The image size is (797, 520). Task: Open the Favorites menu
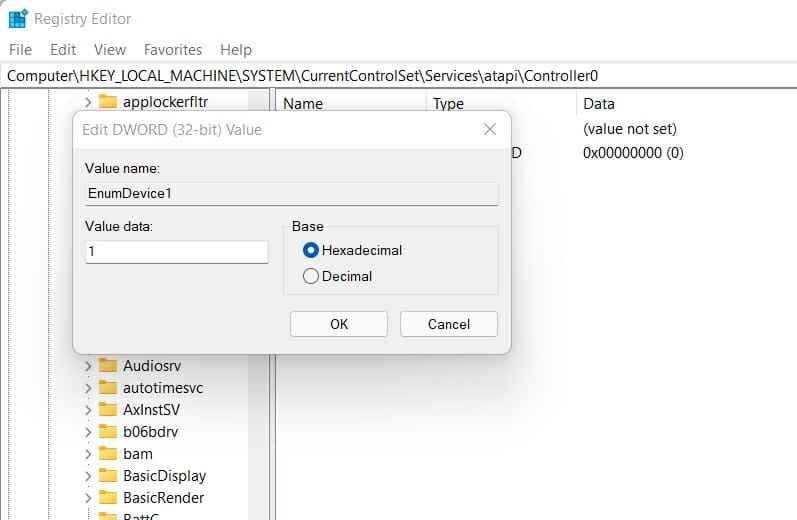pos(173,50)
